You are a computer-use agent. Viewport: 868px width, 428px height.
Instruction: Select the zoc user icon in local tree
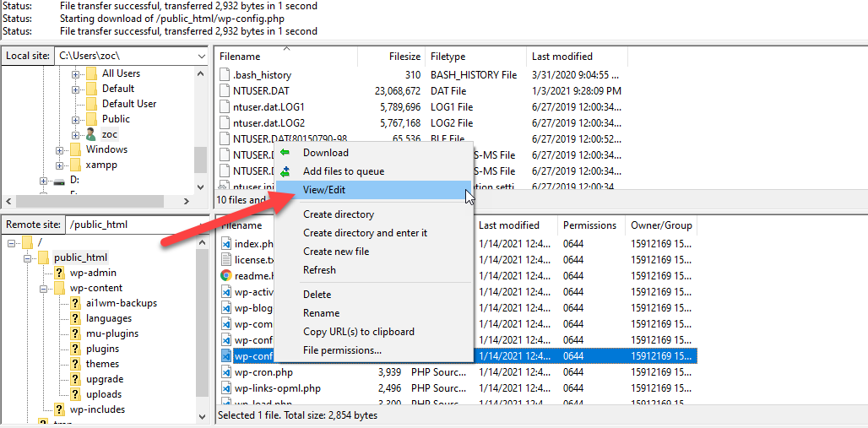pyautogui.click(x=91, y=134)
